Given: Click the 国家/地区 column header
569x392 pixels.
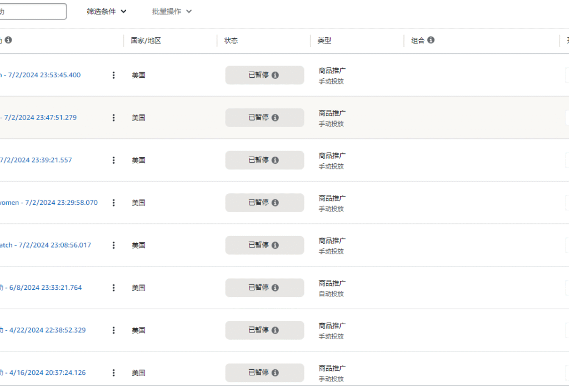Looking at the screenshot, I should point(146,41).
